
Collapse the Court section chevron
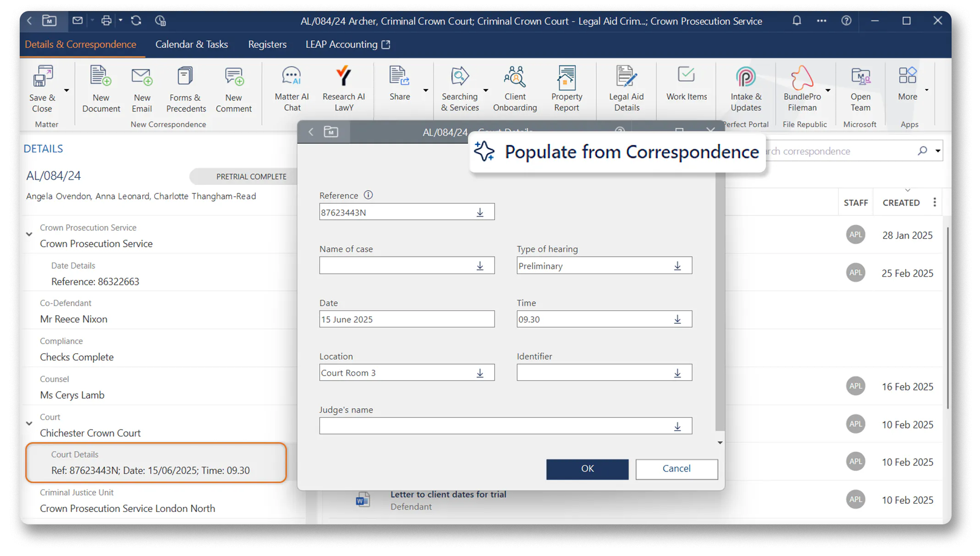coord(29,423)
